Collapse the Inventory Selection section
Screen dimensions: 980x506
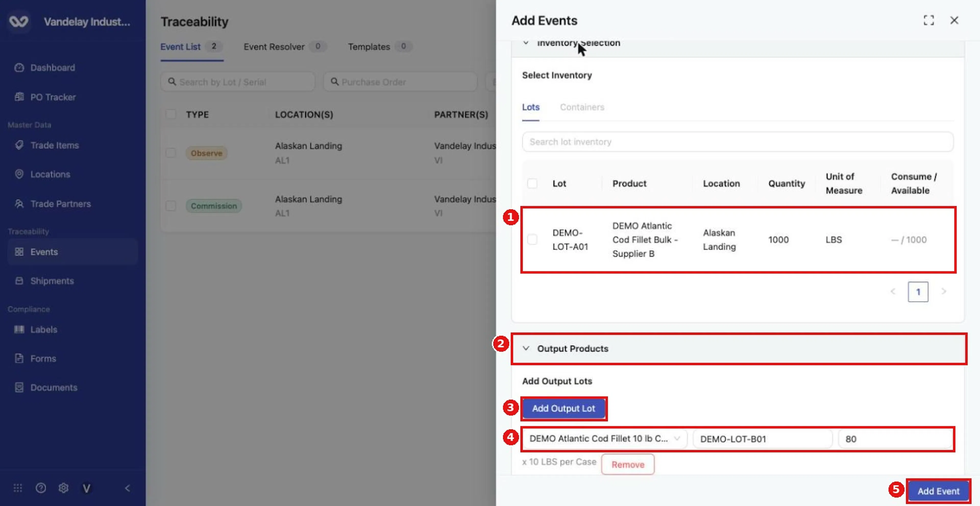pyautogui.click(x=526, y=43)
